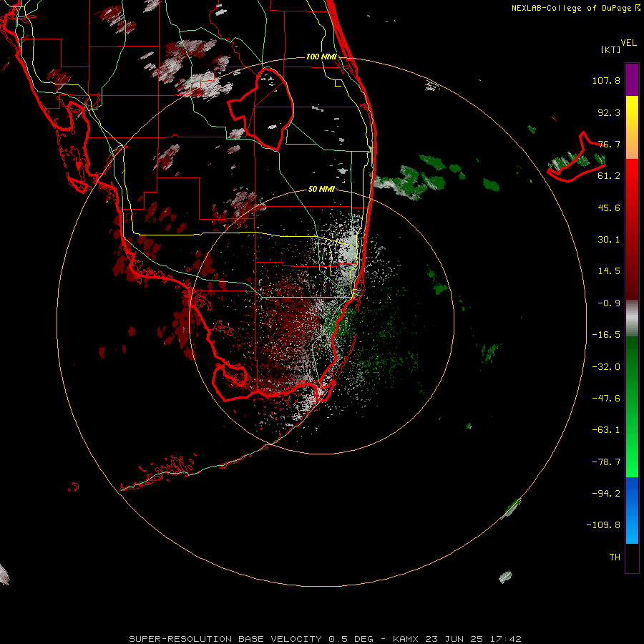Select the -109.8 velocity scale value
The width and height of the screenshot is (644, 644).
(x=603, y=525)
